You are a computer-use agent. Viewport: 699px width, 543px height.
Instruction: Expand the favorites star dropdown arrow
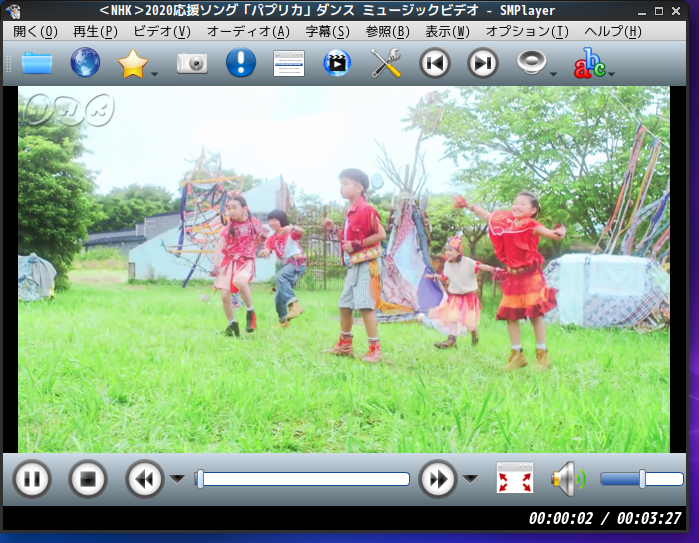coord(154,74)
